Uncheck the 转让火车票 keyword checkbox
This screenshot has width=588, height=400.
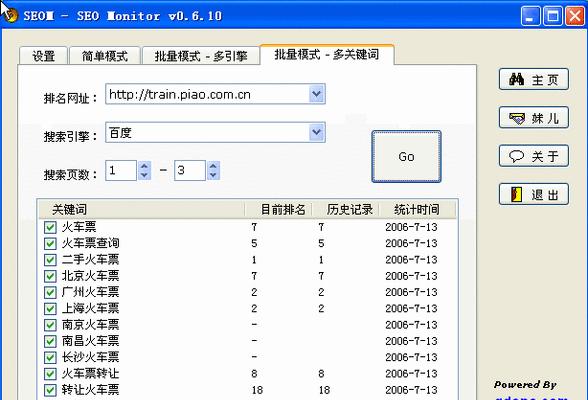[50, 390]
